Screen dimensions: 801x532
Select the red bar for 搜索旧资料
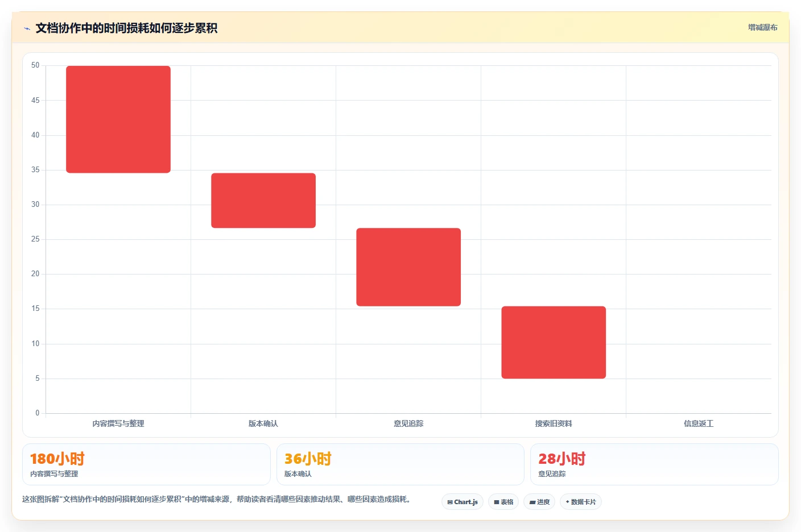(554, 342)
